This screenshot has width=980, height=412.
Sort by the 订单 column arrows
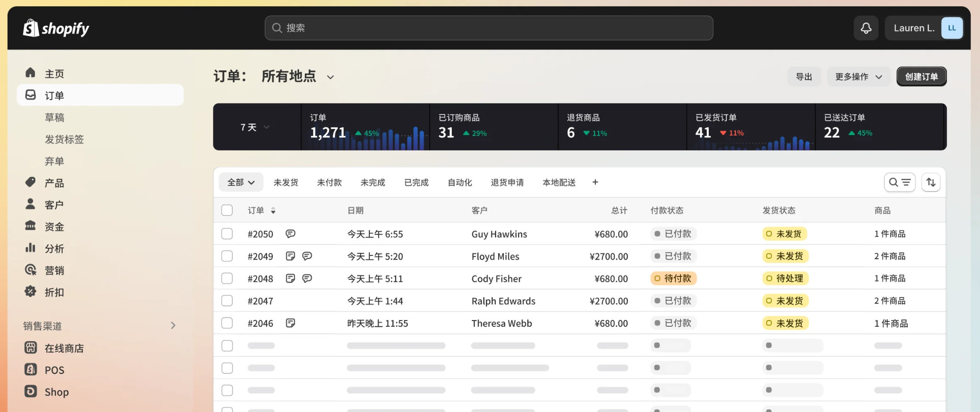coord(273,210)
